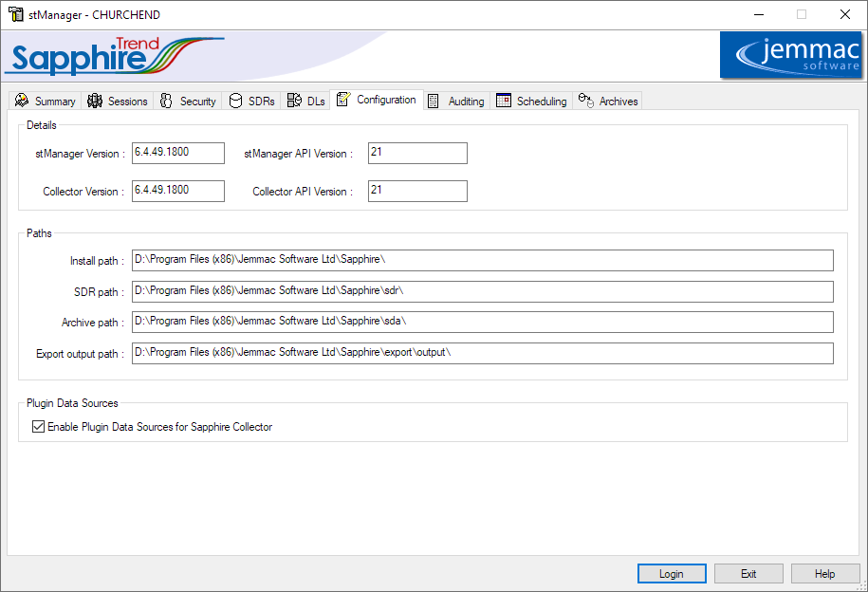Click the Exit button

(x=748, y=574)
